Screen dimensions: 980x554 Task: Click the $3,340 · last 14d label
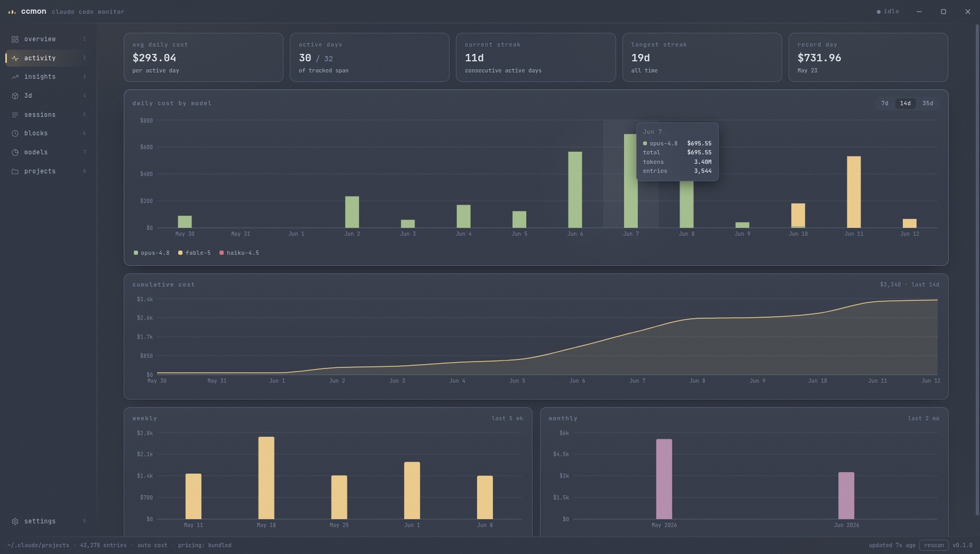pyautogui.click(x=910, y=285)
